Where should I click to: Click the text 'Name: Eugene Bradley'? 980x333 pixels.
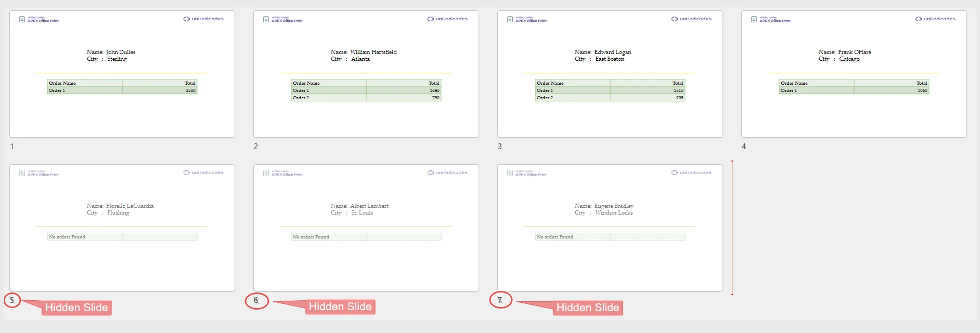(604, 206)
